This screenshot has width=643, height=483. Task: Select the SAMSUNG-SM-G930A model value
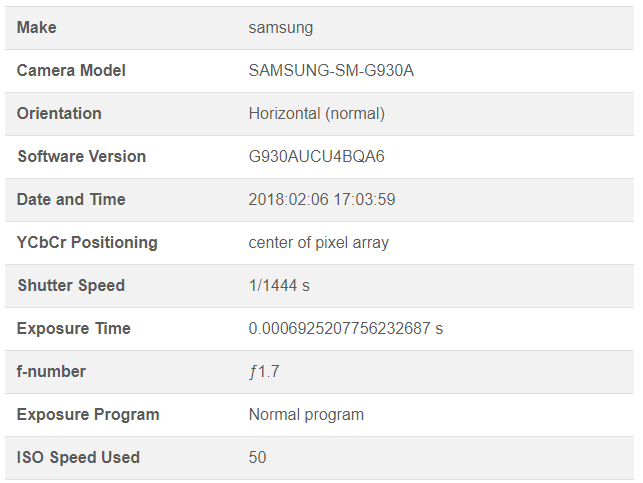331,71
